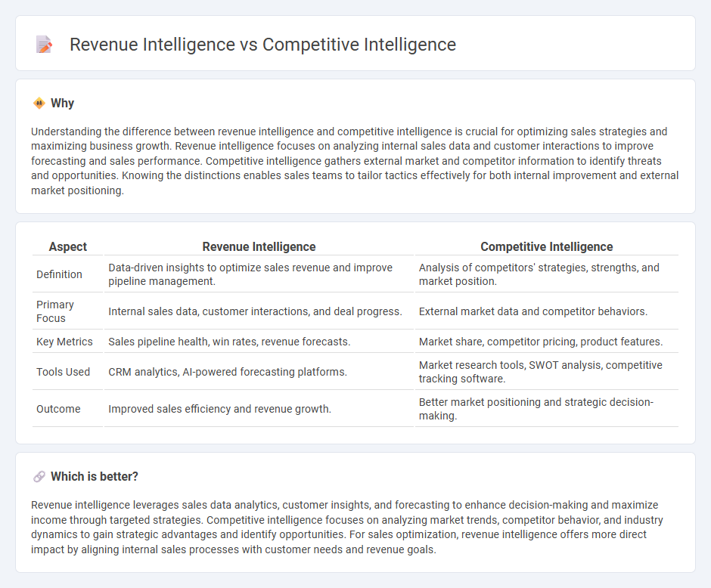Click cell 'External market data and competitor behaviors.'
The height and width of the screenshot is (588, 711).
point(546,311)
